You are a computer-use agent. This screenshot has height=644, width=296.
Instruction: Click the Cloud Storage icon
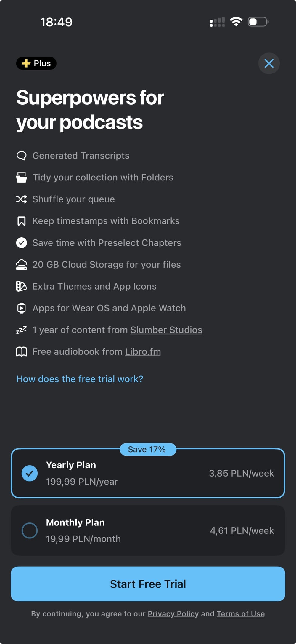click(x=21, y=264)
